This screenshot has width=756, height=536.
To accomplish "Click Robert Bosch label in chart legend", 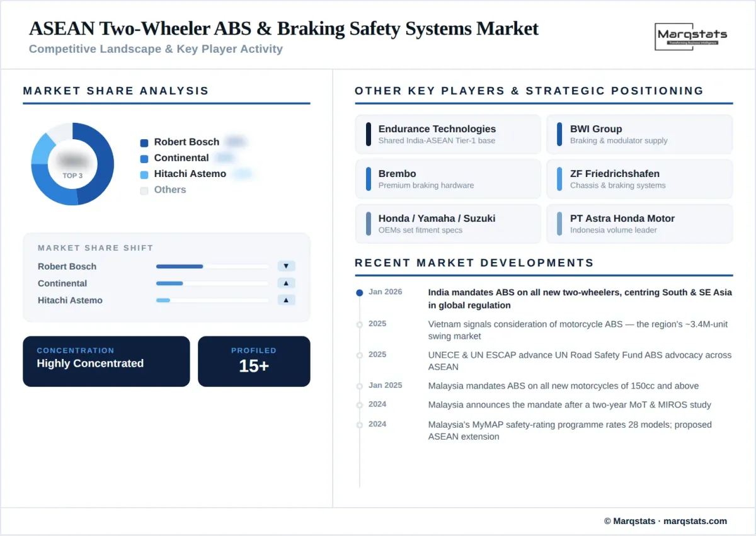I will (186, 142).
